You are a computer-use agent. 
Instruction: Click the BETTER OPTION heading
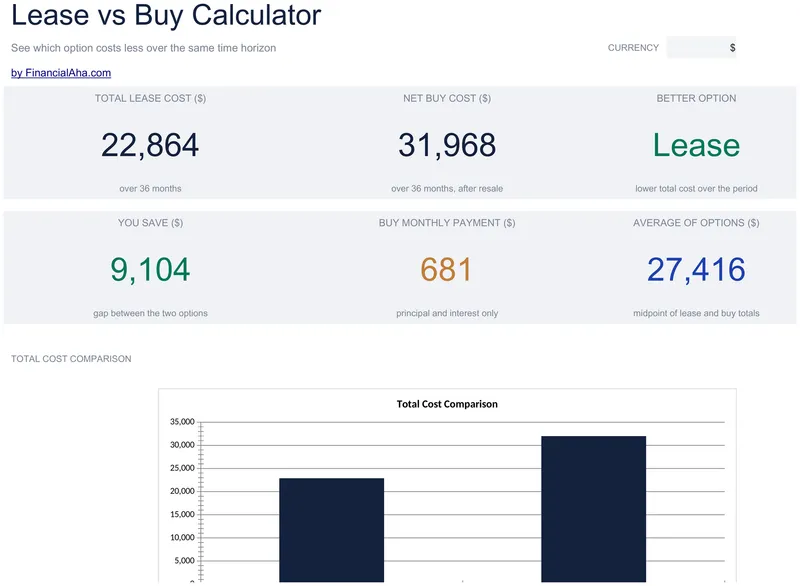696,98
